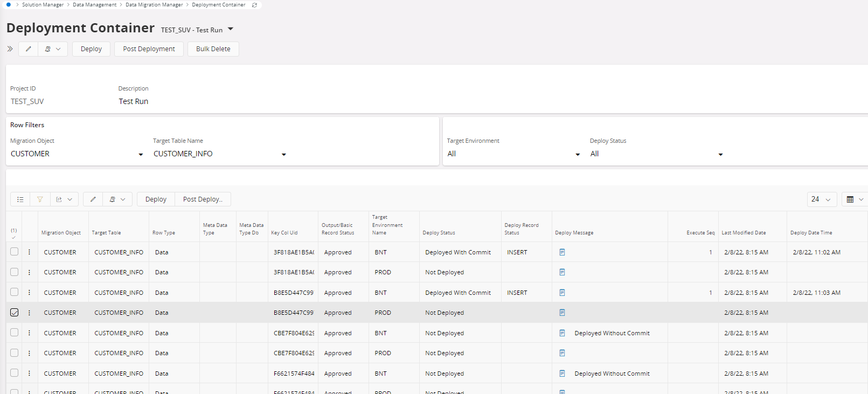Click the refresh icon in the breadcrumb bar
The image size is (868, 394).
point(254,5)
